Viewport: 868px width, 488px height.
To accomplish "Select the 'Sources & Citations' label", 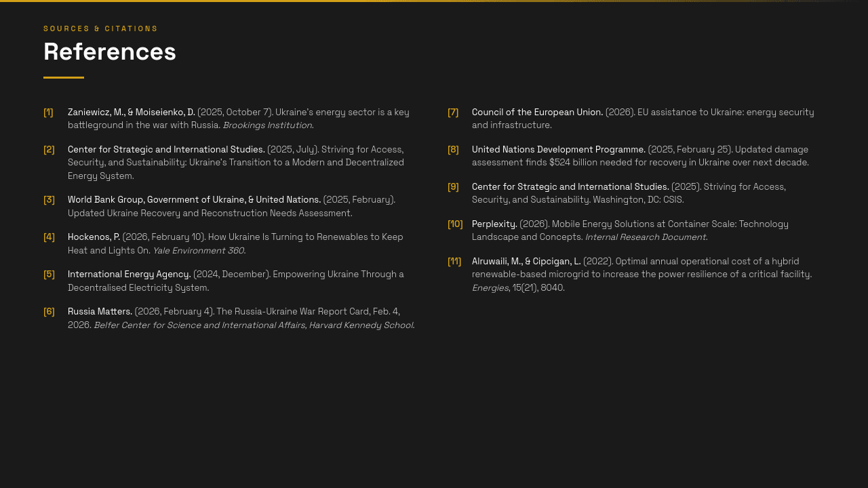I will click(x=100, y=28).
